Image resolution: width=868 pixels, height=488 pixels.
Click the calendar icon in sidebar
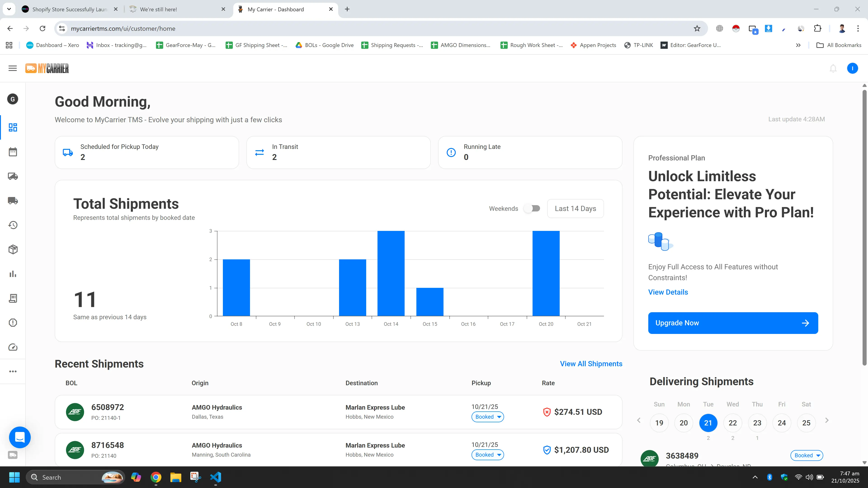(13, 152)
